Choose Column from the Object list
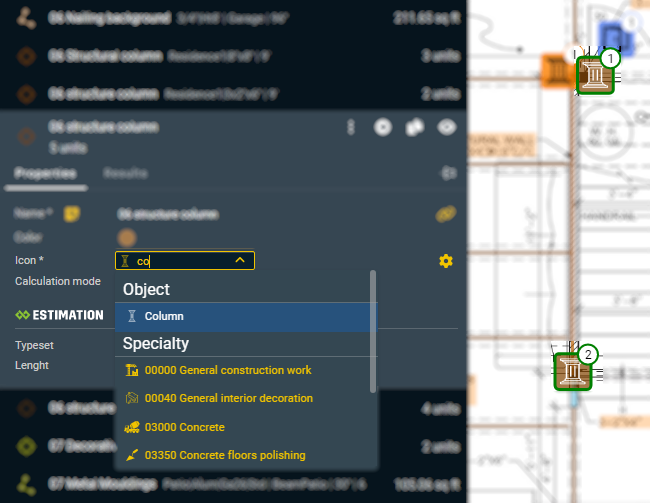This screenshot has height=503, width=650. (x=164, y=316)
